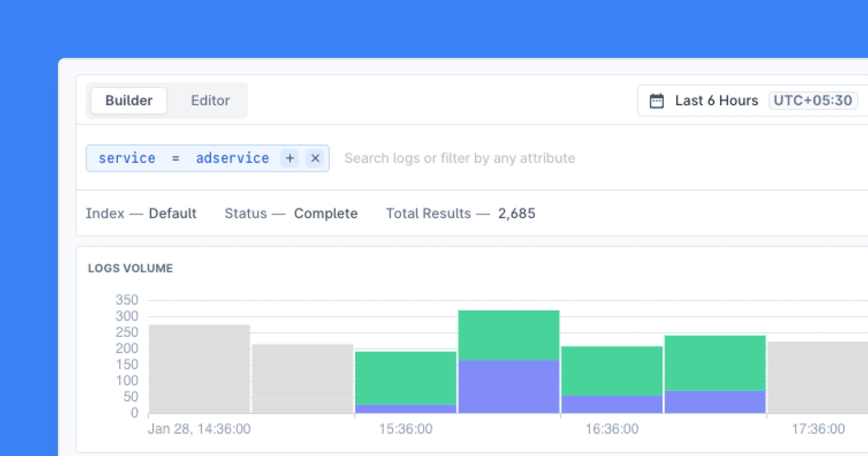
Task: Click the 17:36:00 axis label
Action: point(818,429)
